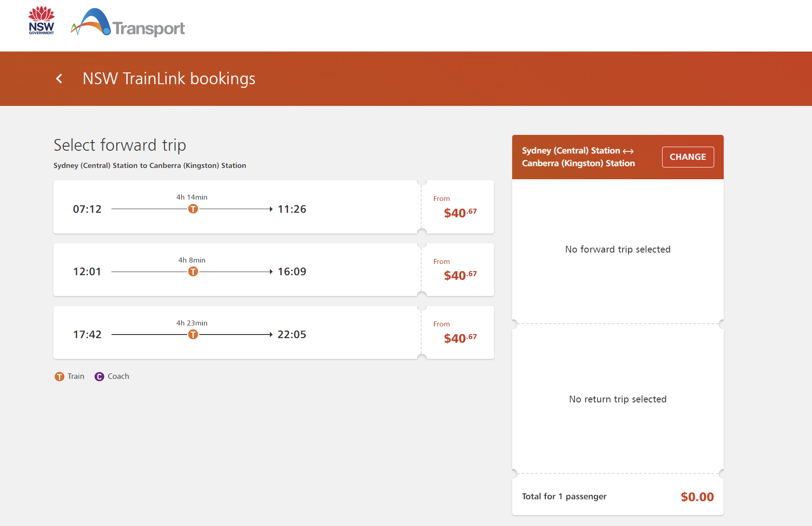
Task: Click the train icon on the 17:42 trip
Action: point(193,335)
